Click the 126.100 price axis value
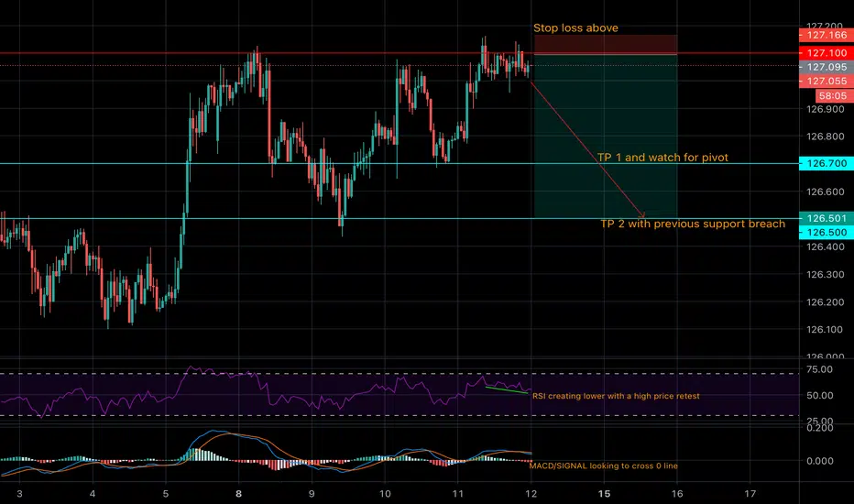Viewport: 854px width, 504px height. point(825,330)
